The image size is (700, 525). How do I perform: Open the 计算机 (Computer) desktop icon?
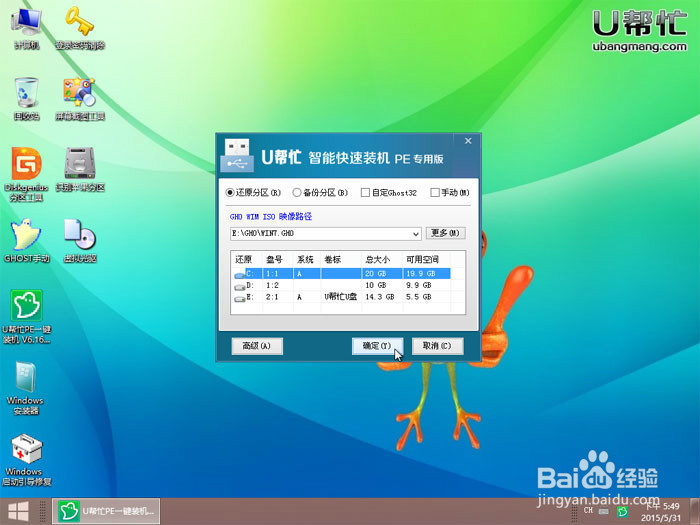[x=26, y=29]
